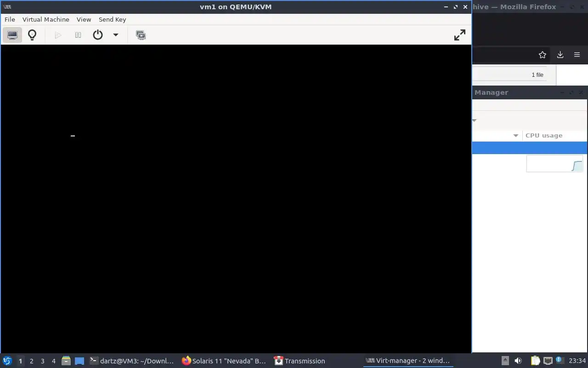Click the sort arrow beside CPU usage
This screenshot has width=588, height=368.
click(516, 136)
